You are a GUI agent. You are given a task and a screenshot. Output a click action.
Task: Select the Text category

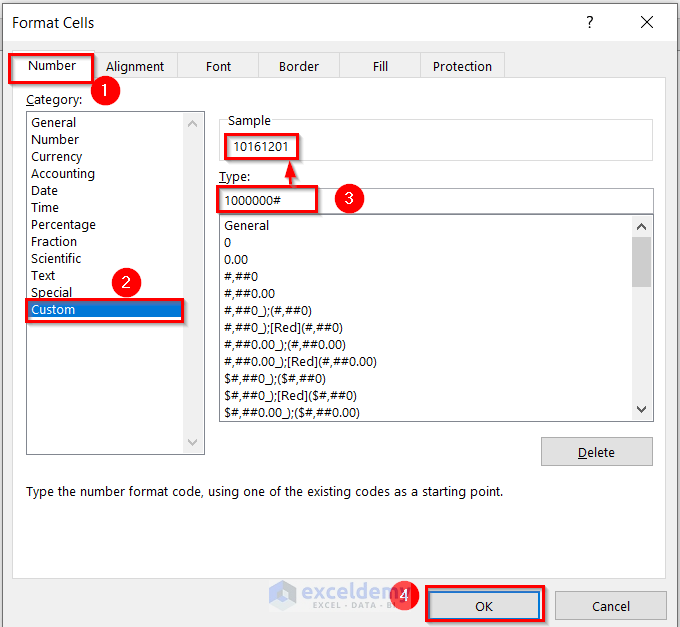pos(105,275)
